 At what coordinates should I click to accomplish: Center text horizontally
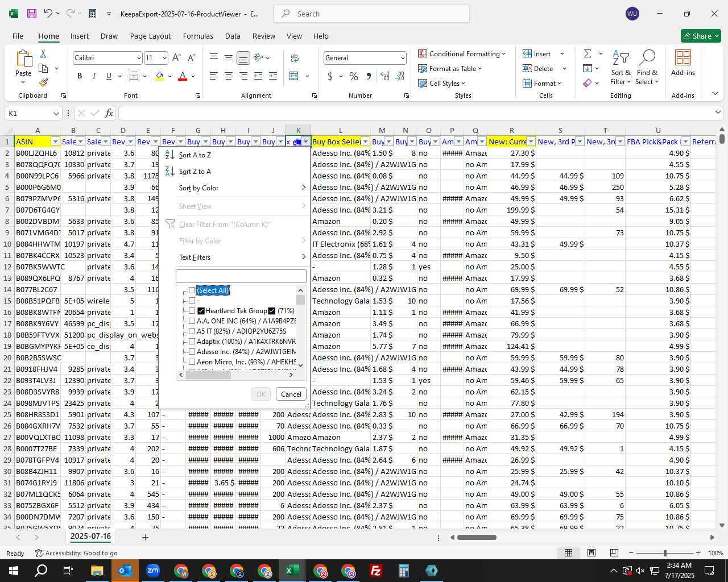[228, 76]
